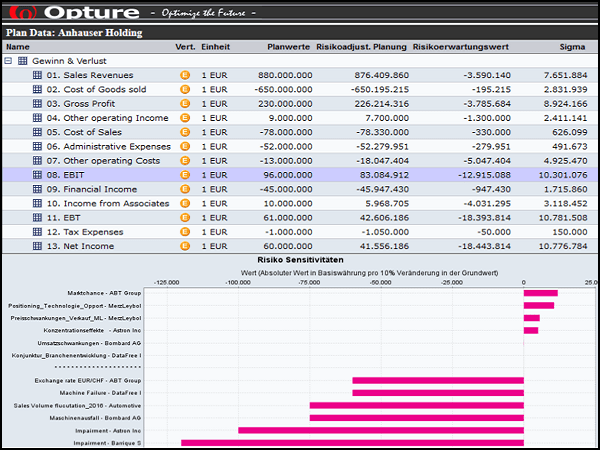The height and width of the screenshot is (450, 600).
Task: Click the table icon beside Gross Profit
Action: (36, 104)
